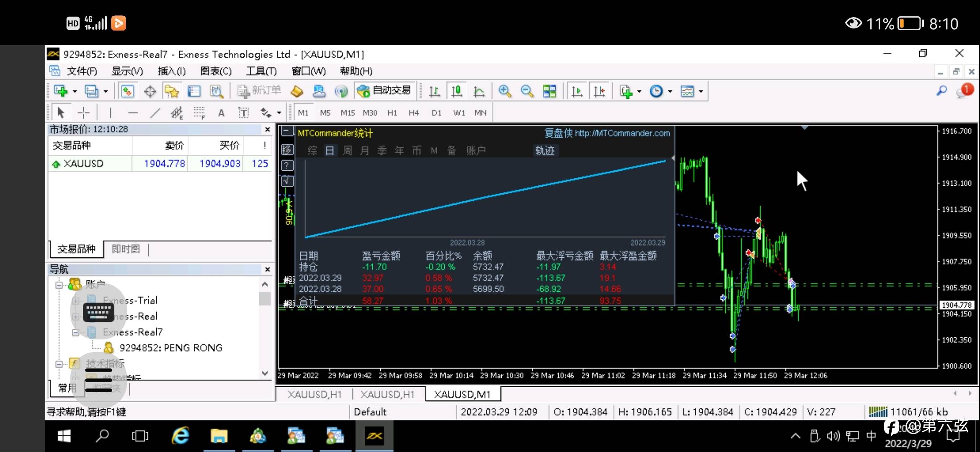Viewport: 980px width, 452px height.
Task: Collapse the Exness-Real7 tree node
Action: click(x=75, y=332)
